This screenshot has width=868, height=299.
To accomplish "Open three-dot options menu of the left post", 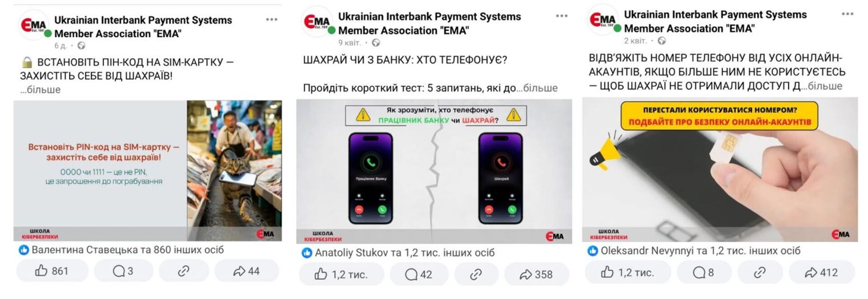I will pyautogui.click(x=272, y=19).
